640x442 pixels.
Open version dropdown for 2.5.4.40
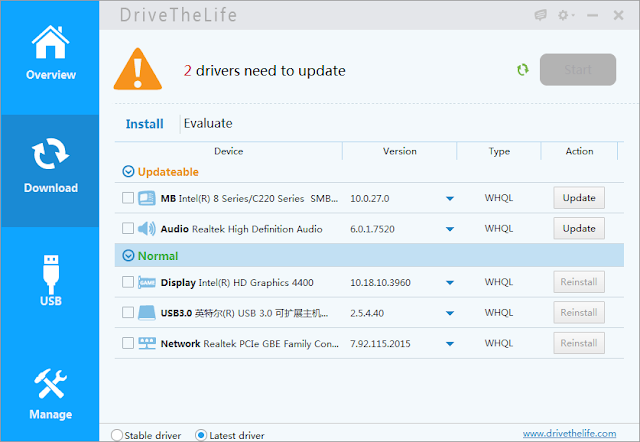[x=450, y=313]
